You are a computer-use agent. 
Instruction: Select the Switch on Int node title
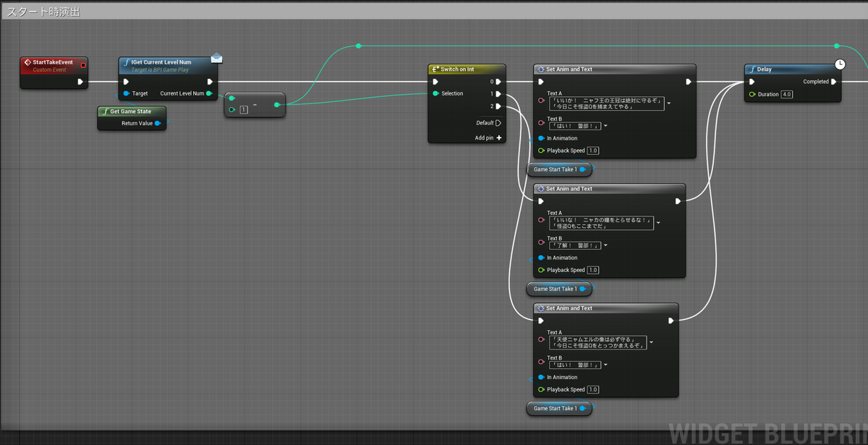[458, 69]
